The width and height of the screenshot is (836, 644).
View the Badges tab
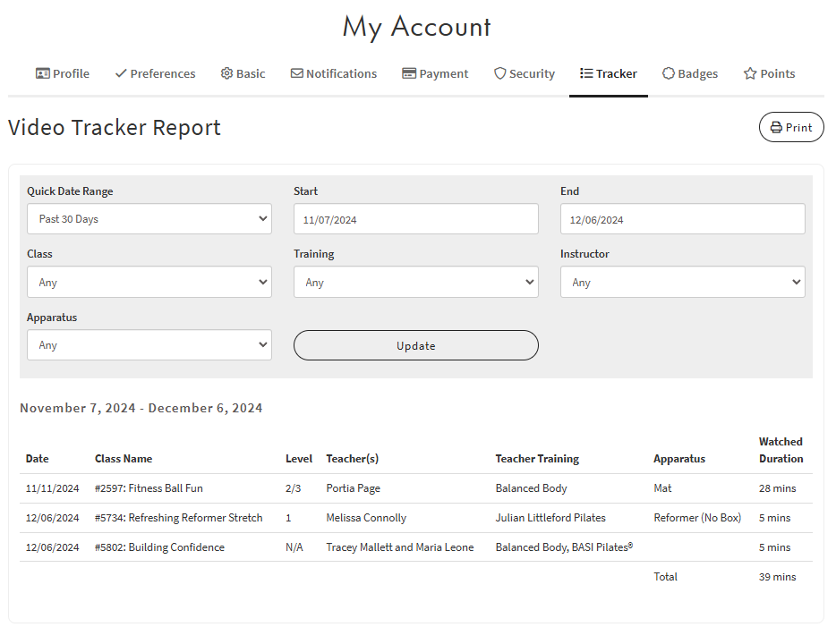coord(690,73)
